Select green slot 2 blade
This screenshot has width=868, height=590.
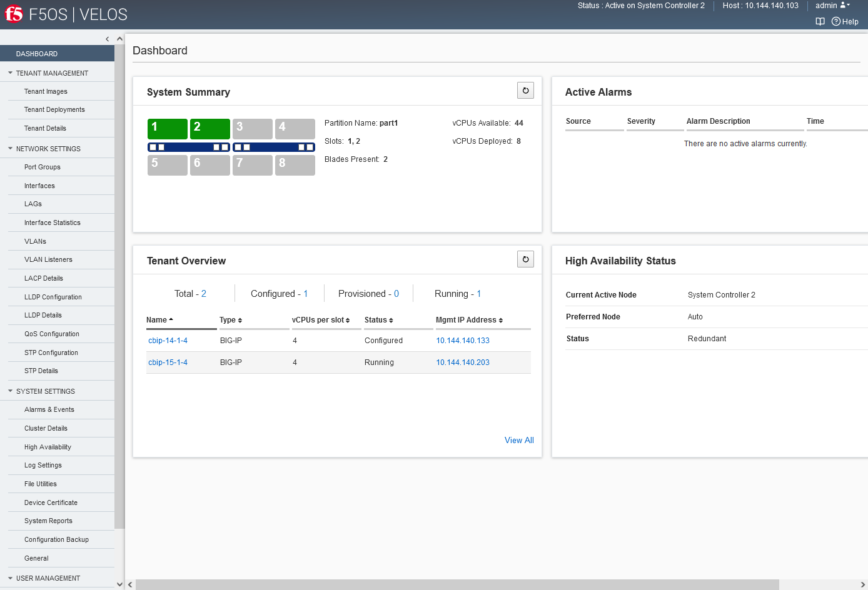[210, 129]
